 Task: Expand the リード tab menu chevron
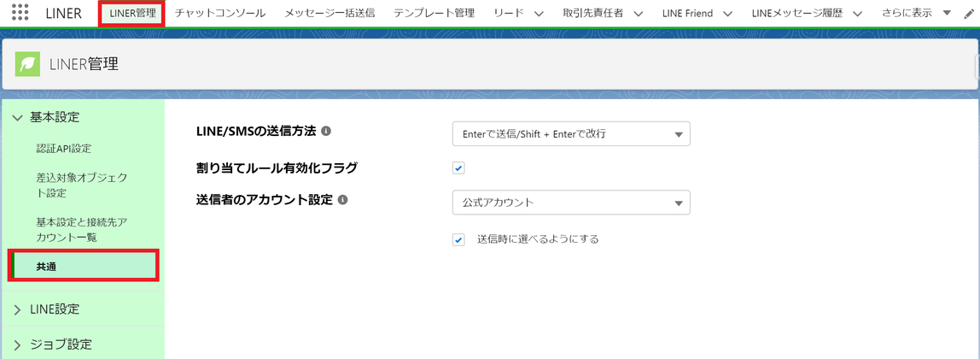click(539, 13)
